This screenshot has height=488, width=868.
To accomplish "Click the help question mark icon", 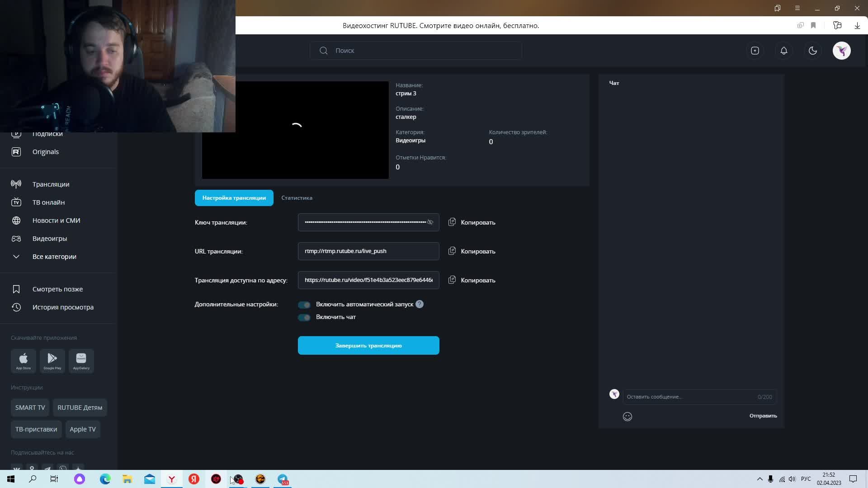I will click(x=419, y=304).
